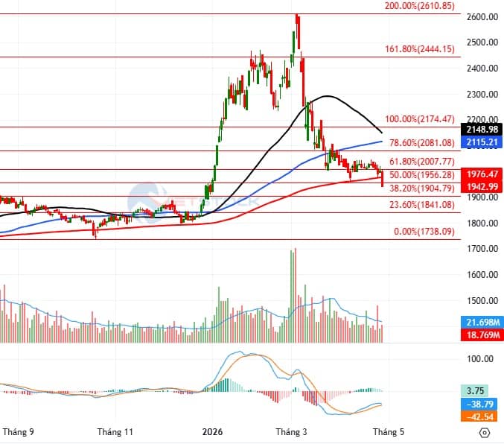
Task: Select the black 2148.98 moving average tag
Action: click(x=482, y=130)
